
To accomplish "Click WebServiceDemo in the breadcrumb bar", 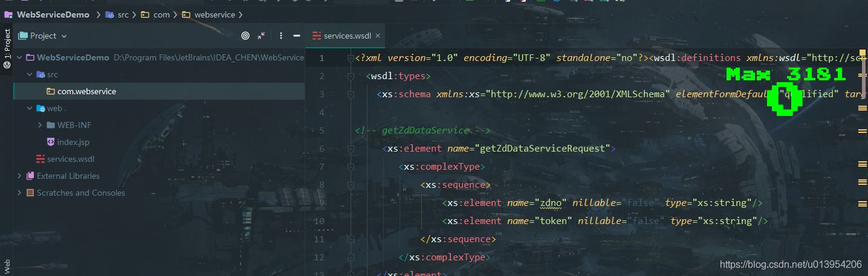I will coord(53,14).
